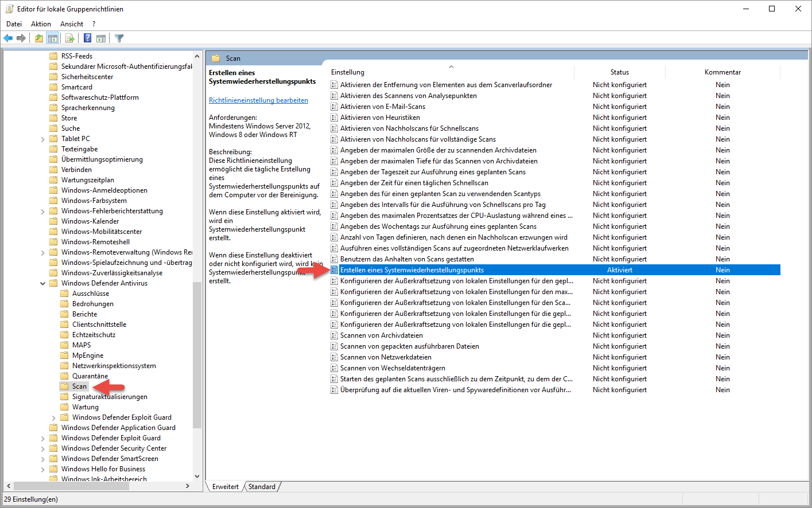Select Aktivieren von E-Mail-Scans setting

pos(382,107)
